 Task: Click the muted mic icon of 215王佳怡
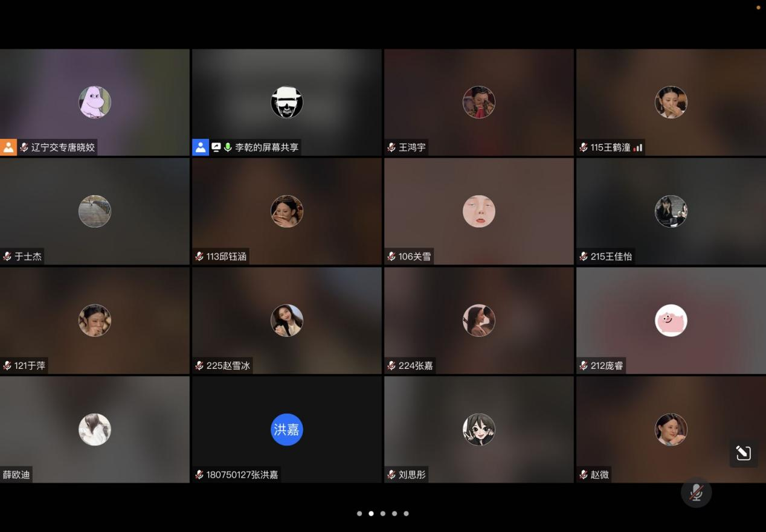click(x=584, y=256)
